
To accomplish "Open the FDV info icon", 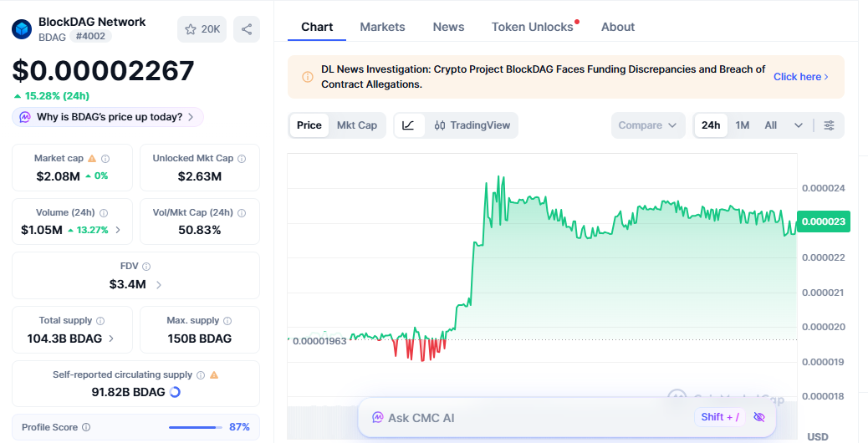I will coord(146,267).
